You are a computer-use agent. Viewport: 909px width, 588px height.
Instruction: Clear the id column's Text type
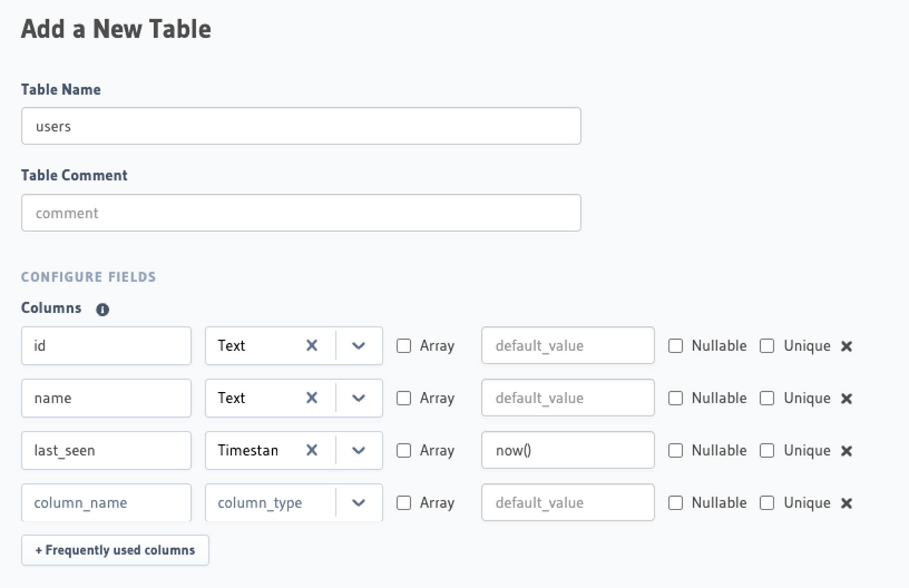[x=312, y=345]
